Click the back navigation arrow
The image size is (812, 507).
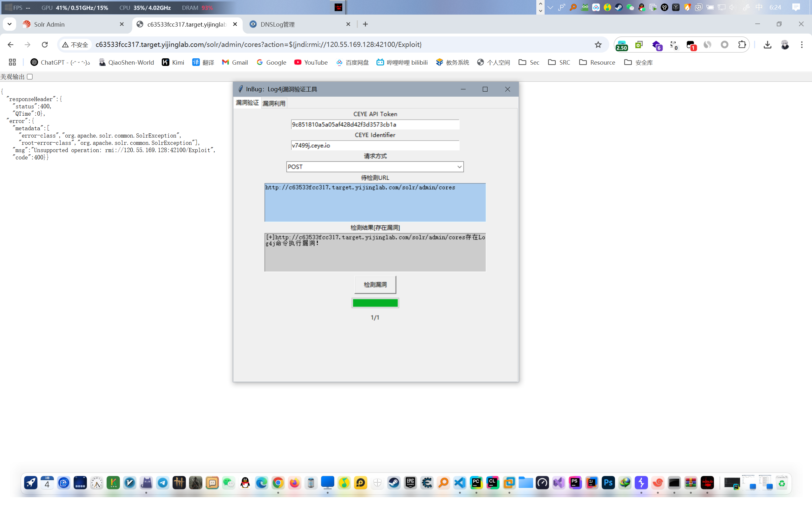coord(10,45)
